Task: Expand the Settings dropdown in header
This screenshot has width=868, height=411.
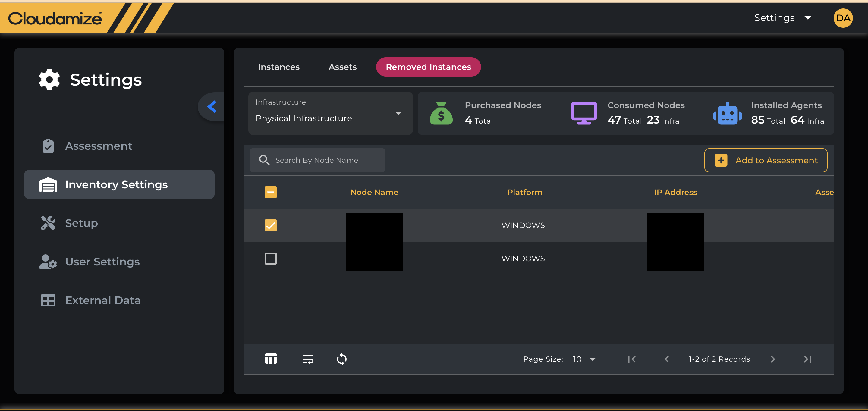Action: (782, 18)
